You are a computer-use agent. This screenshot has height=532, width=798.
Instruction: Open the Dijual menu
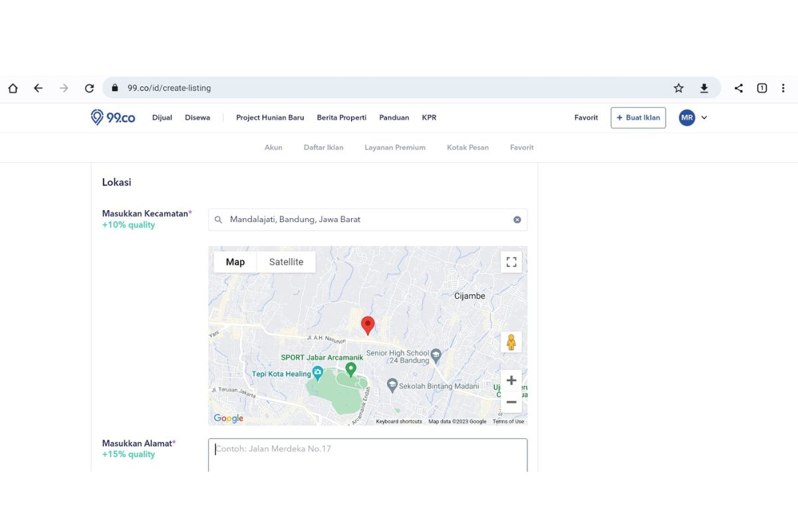click(x=162, y=118)
